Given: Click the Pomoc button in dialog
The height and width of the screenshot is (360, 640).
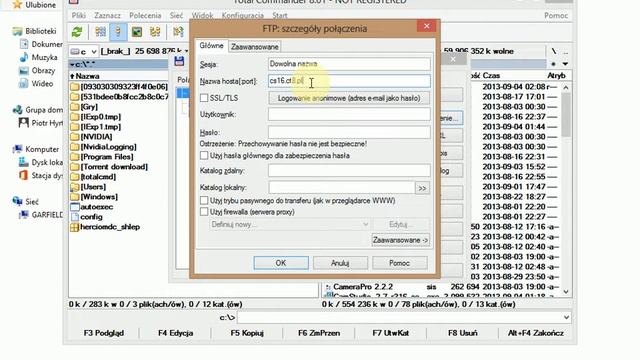Looking at the screenshot, I should [x=400, y=263].
